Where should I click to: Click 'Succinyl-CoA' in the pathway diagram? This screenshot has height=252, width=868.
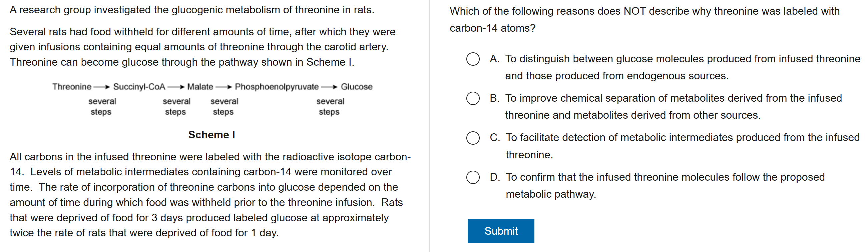[x=139, y=87]
